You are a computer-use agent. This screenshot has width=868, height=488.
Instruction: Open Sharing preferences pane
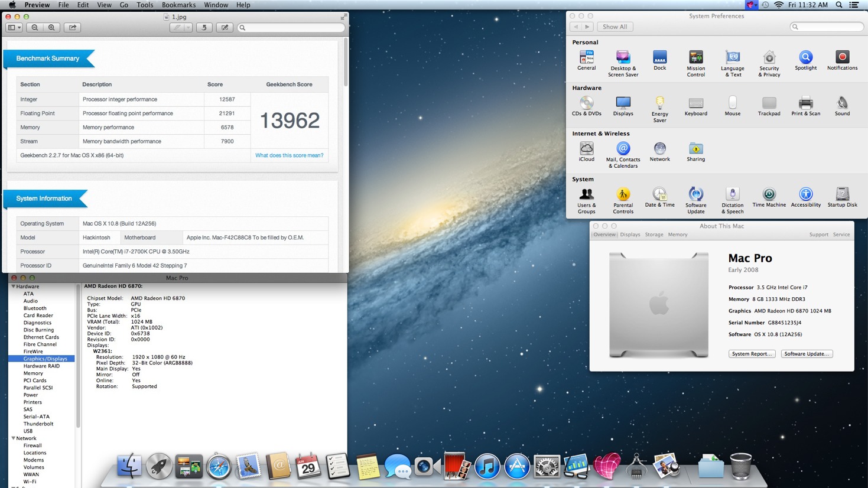pyautogui.click(x=695, y=151)
